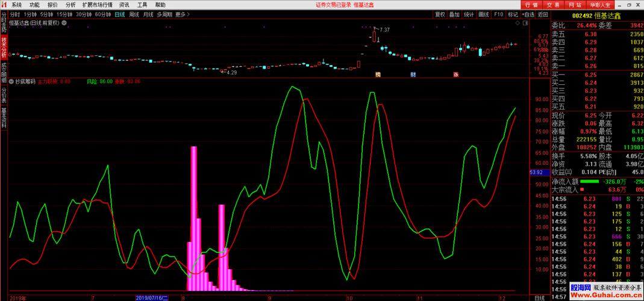Switch to the 周线 weekly period

pos(134,14)
